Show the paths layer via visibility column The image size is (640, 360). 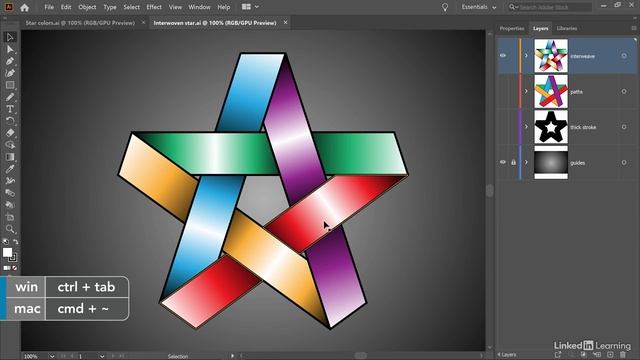tap(503, 91)
